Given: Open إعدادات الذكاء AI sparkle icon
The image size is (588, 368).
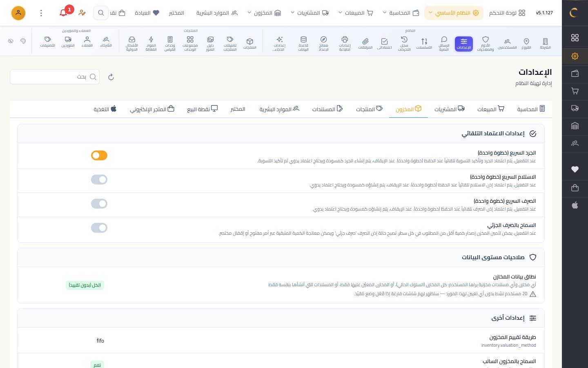Looking at the screenshot, I should pyautogui.click(x=280, y=43).
